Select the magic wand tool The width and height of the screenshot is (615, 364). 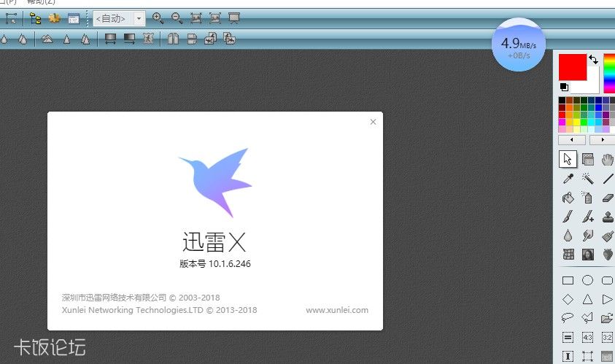pos(587,178)
